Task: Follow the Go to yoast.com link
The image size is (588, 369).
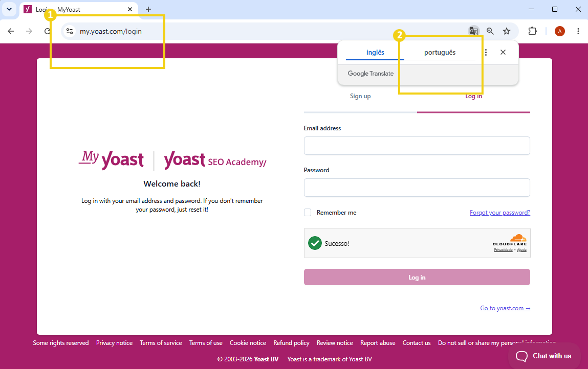Action: (x=505, y=308)
